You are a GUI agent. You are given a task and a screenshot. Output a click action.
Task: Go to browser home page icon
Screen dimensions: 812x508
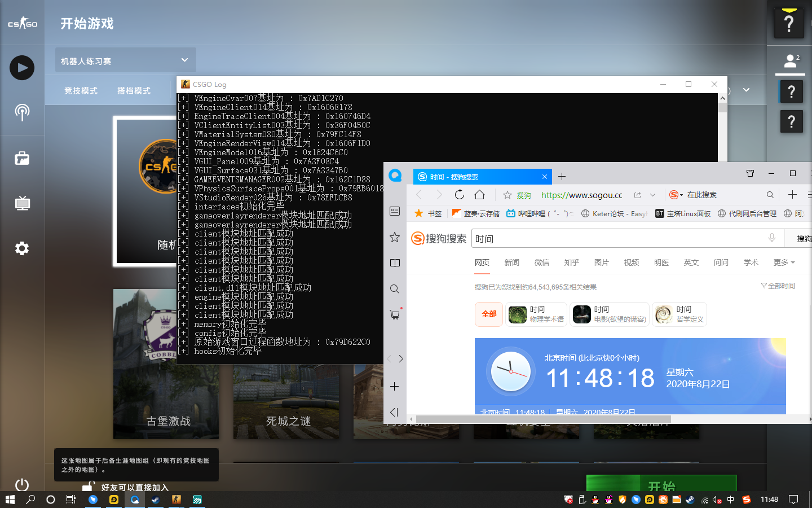[479, 195]
